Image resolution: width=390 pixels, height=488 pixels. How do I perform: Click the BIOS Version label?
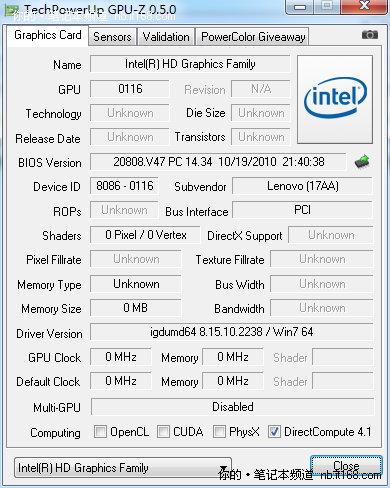[50, 163]
